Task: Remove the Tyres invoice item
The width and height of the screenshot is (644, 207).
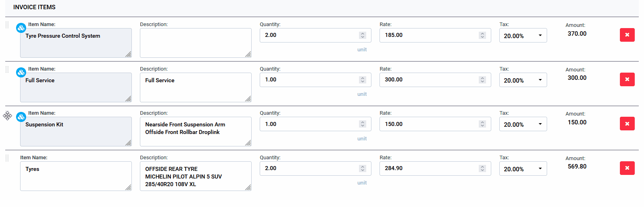Action: (627, 168)
